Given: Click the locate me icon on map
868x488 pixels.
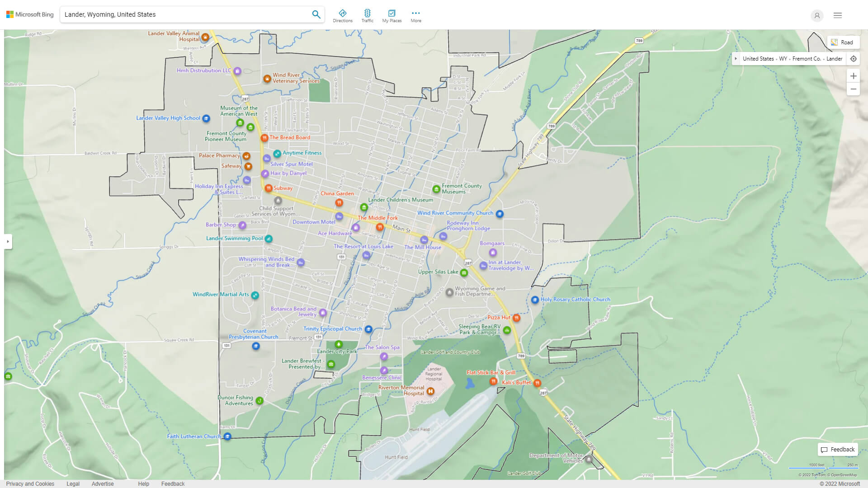Looking at the screenshot, I should (854, 59).
